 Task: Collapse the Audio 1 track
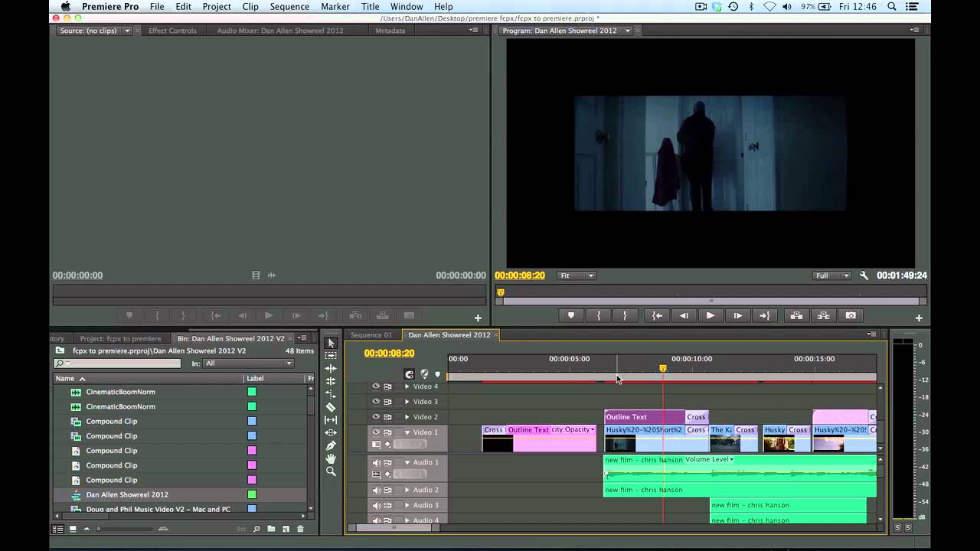tap(407, 462)
